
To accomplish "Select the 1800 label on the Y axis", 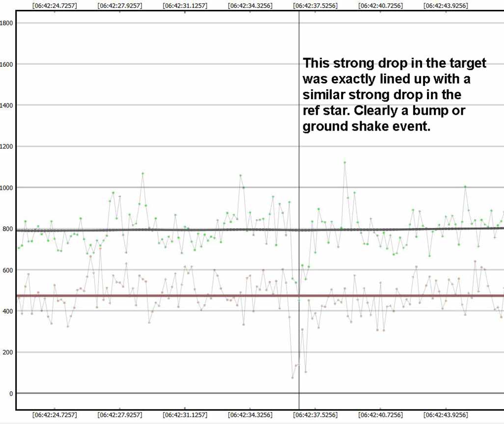I will pyautogui.click(x=7, y=23).
